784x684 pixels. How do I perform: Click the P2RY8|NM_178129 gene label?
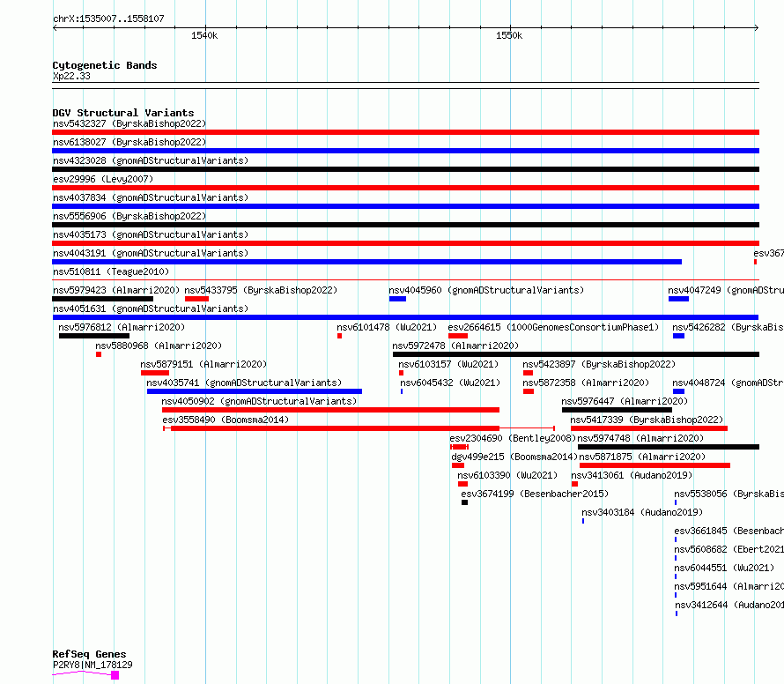(92, 665)
